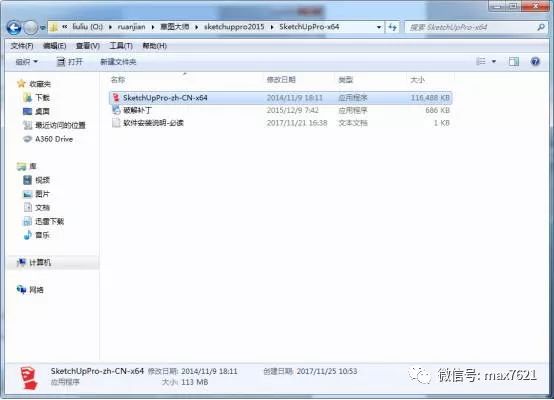This screenshot has height=400, width=554.
Task: Open the 文档 library
Action: pyautogui.click(x=42, y=208)
